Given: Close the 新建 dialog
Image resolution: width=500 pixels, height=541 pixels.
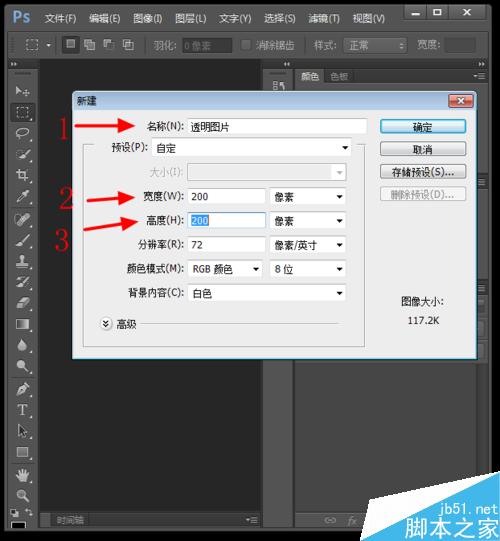Looking at the screenshot, I should click(461, 101).
